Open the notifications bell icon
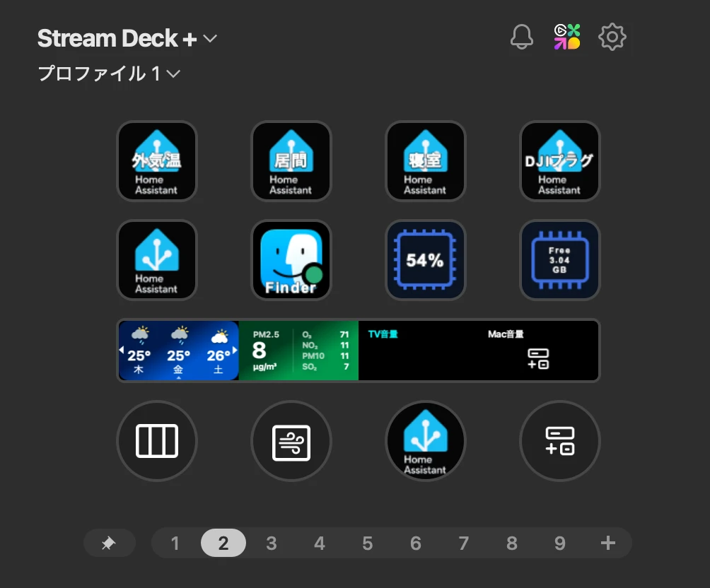The image size is (710, 588). pos(521,37)
